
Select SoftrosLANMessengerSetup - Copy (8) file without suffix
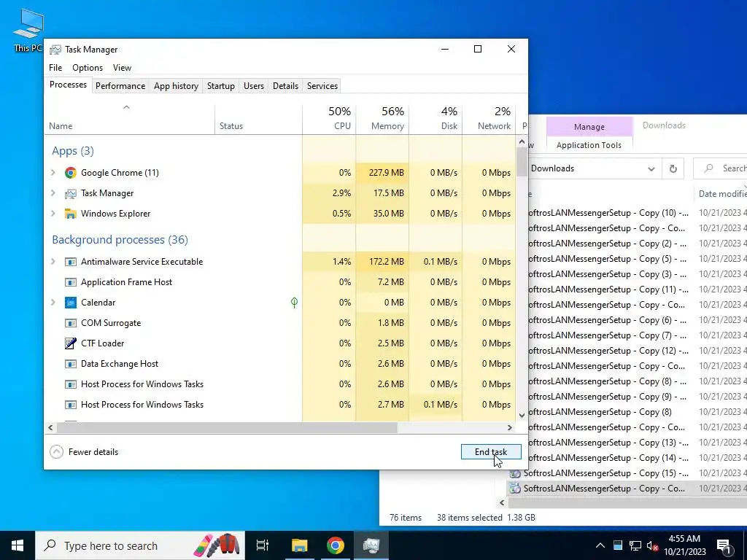click(600, 413)
